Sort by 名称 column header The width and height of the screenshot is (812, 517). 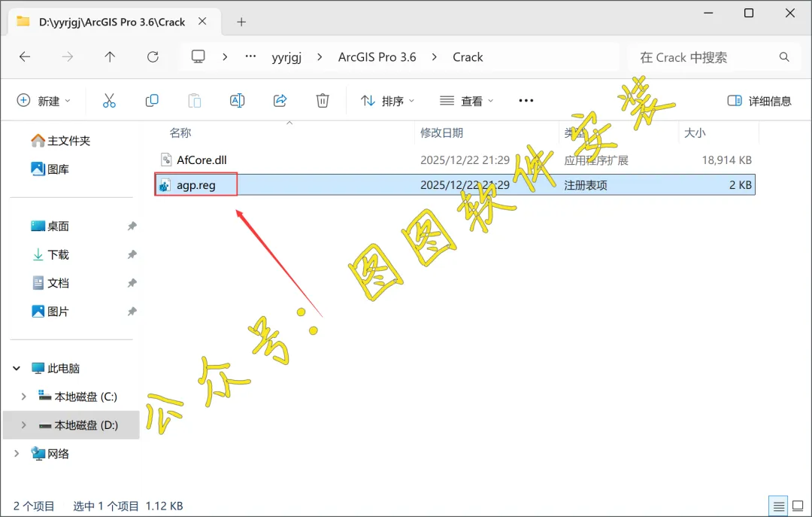[180, 132]
